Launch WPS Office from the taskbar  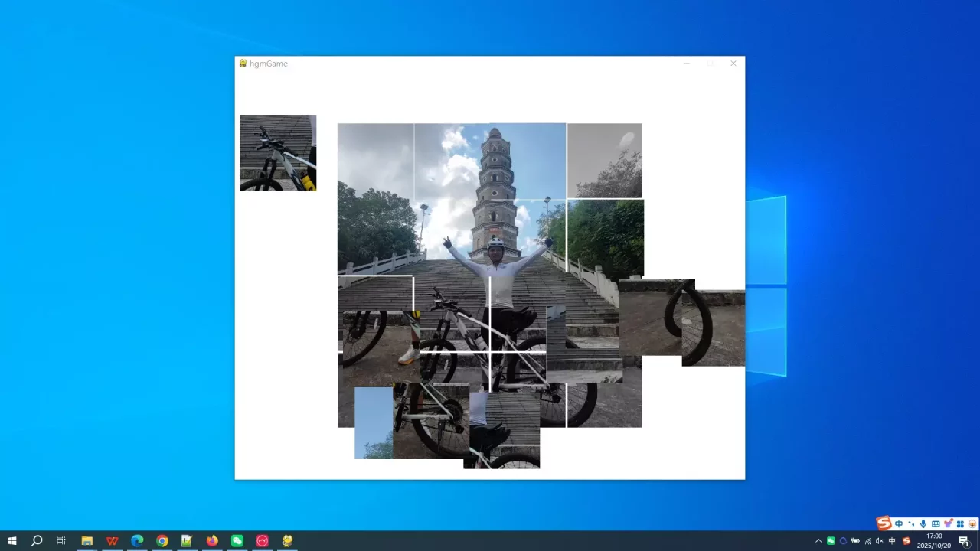113,541
